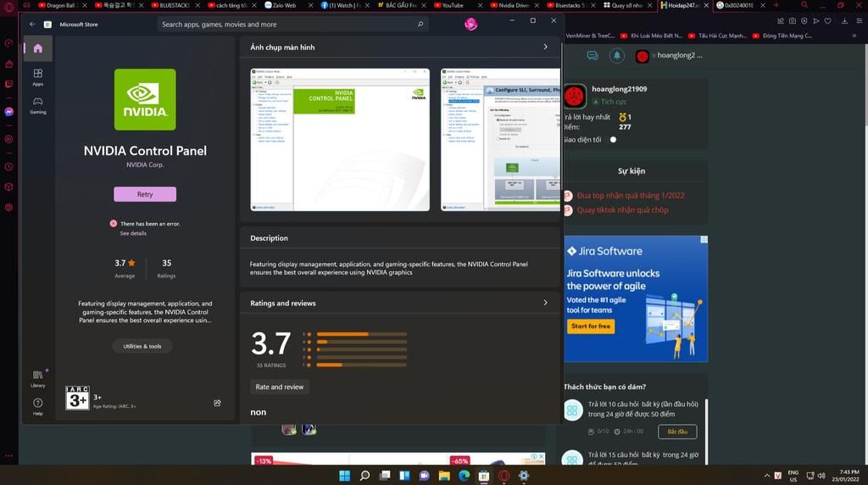Click the NVIDIA app logo

point(145,100)
